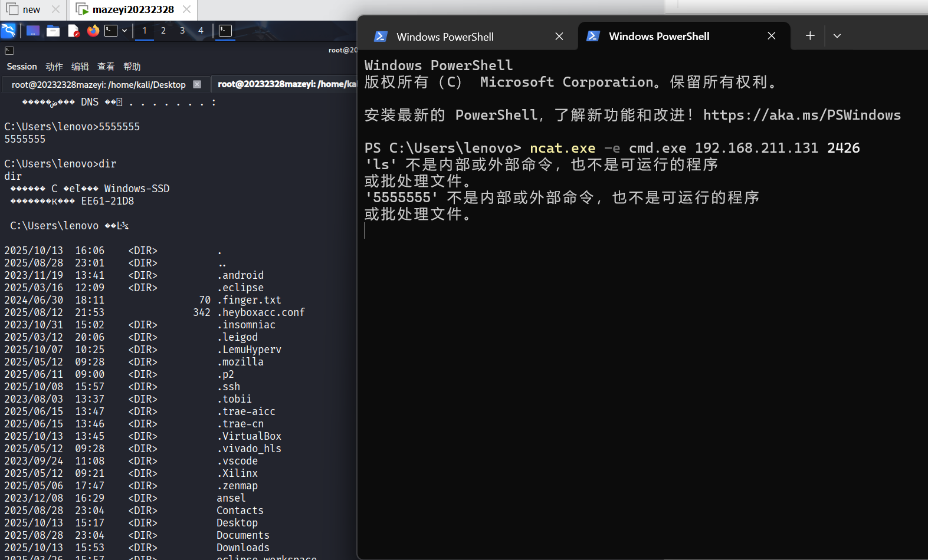Click ncat.exe in the PowerShell command

click(562, 148)
